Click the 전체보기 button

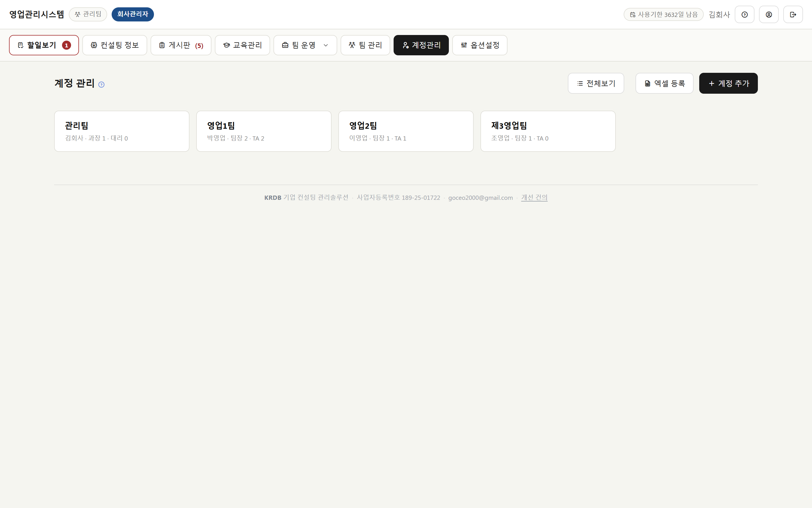tap(596, 83)
